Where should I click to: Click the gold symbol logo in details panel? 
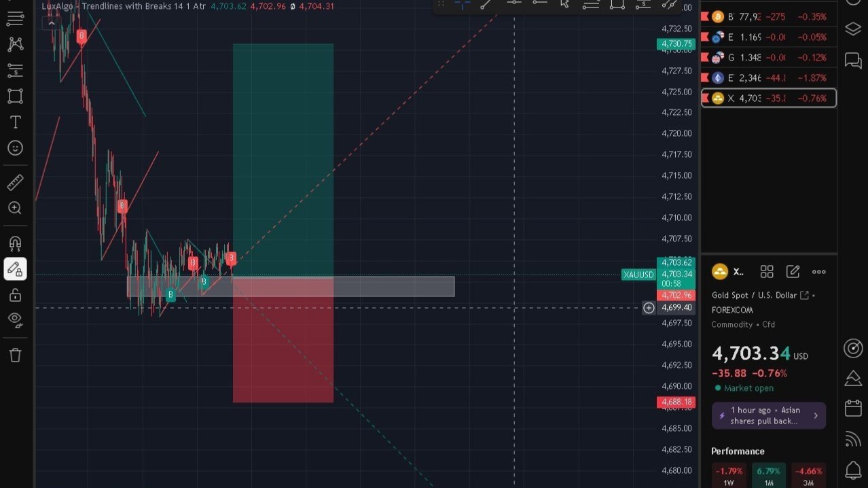(719, 272)
